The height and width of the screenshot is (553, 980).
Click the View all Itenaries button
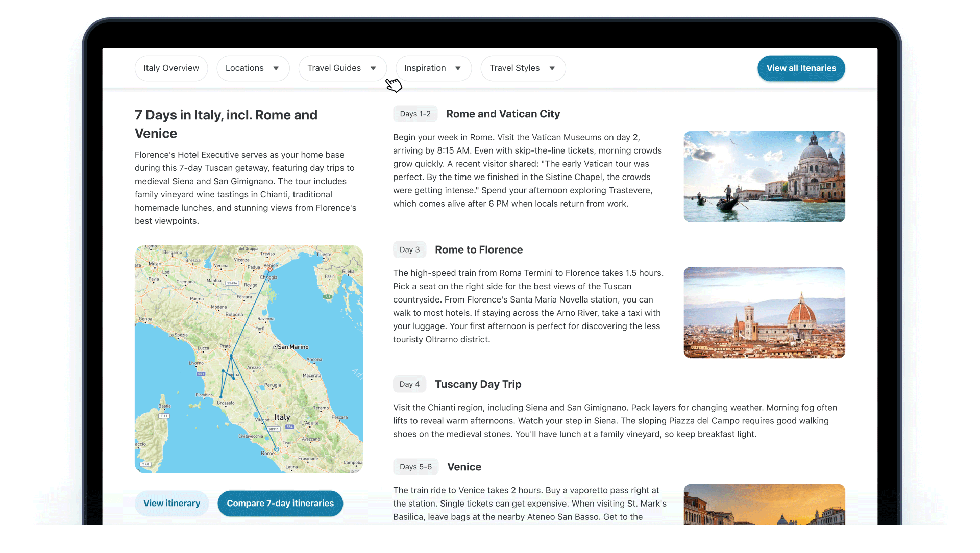(801, 68)
